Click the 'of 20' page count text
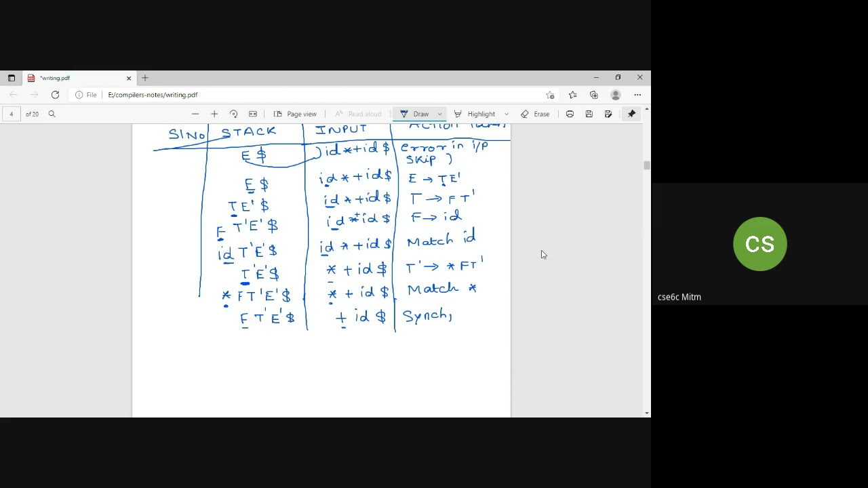The height and width of the screenshot is (488, 868). pyautogui.click(x=32, y=114)
